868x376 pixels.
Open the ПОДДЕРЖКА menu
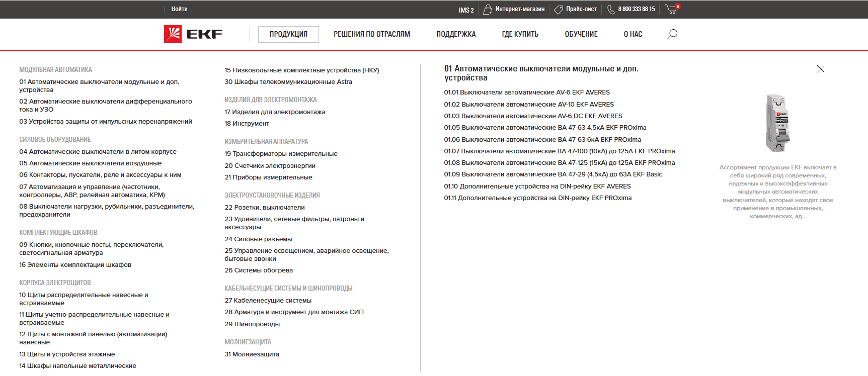(456, 34)
